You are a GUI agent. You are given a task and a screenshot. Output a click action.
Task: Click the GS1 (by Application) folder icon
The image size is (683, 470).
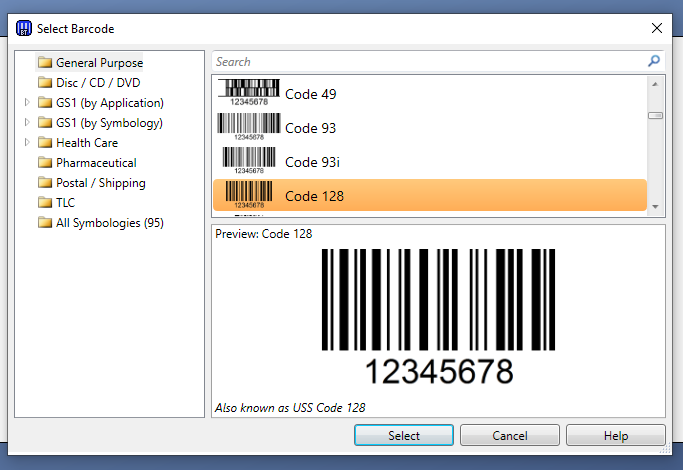pos(45,102)
